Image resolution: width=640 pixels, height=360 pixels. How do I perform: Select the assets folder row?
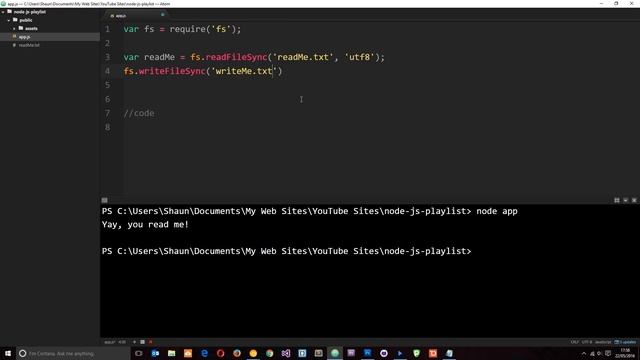pos(50,29)
